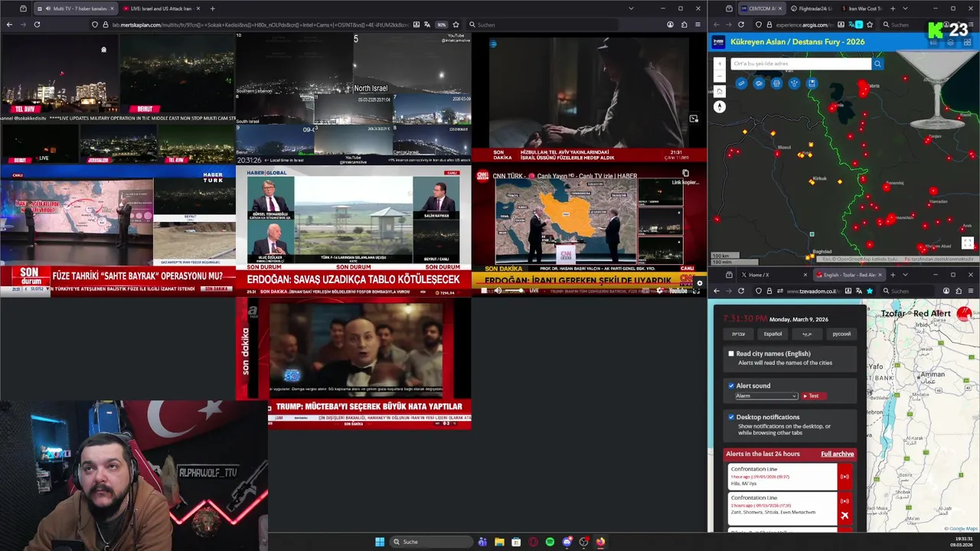The height and width of the screenshot is (551, 980).
Task: Bookmark the ArcGIS page with the star icon
Action: 870,24
